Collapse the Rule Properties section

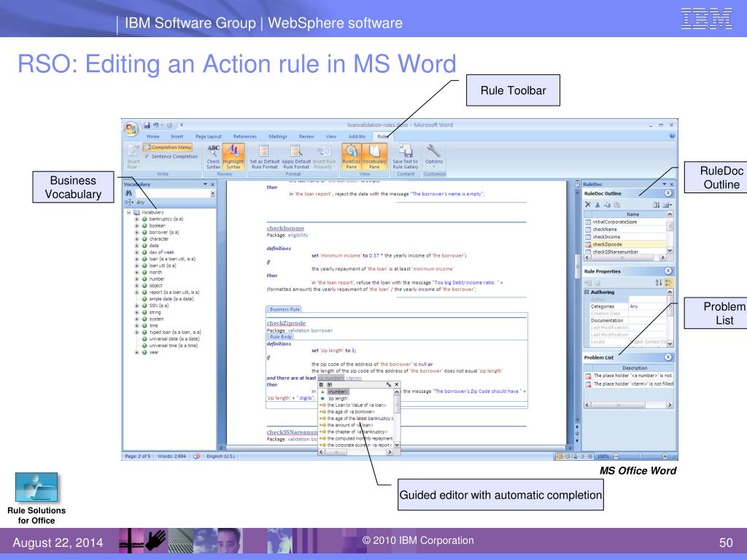point(668,271)
